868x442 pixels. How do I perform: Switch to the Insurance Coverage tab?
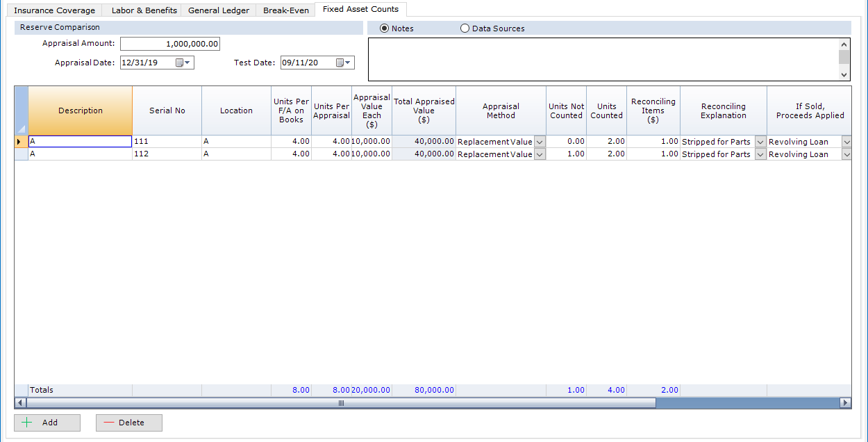click(55, 10)
